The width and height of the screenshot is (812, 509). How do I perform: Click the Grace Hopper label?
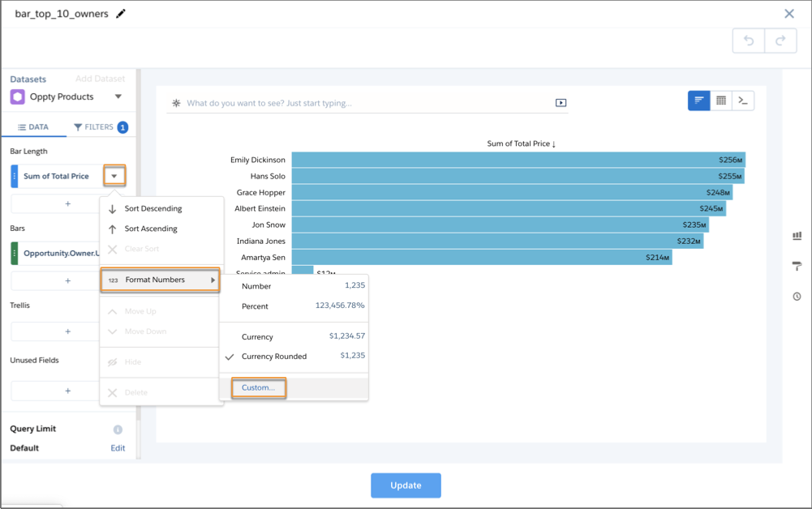[x=261, y=192]
